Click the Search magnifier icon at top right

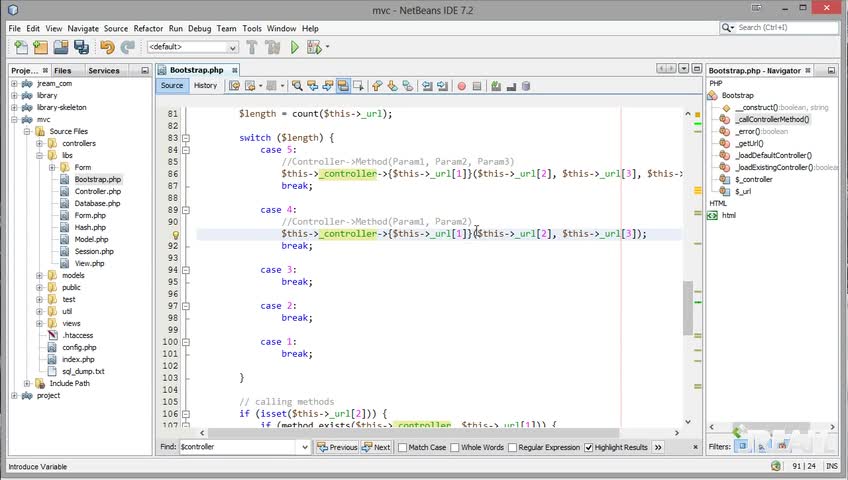click(x=727, y=28)
